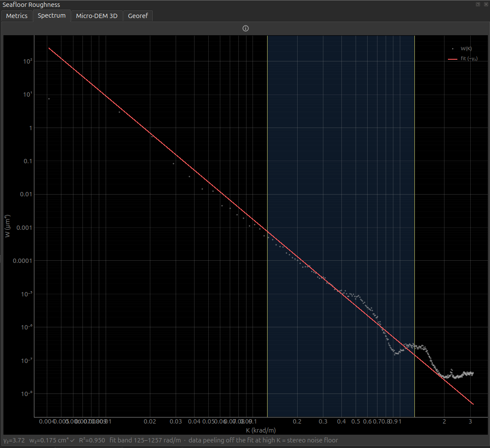Click the 'W (µm⁴)' axis title
The image size is (490, 448).
[7, 226]
